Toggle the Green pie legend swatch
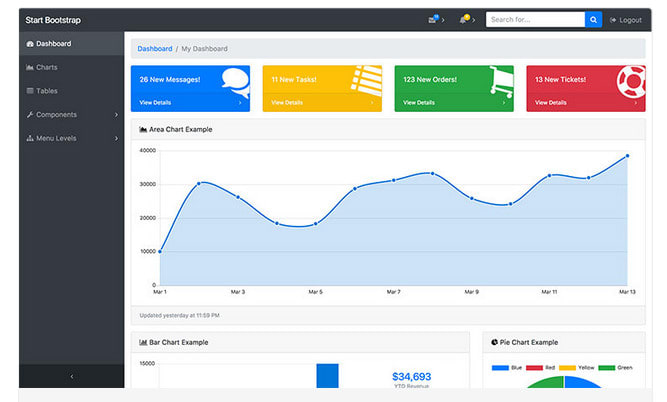Screen dimensions: 667x402 tap(607, 368)
